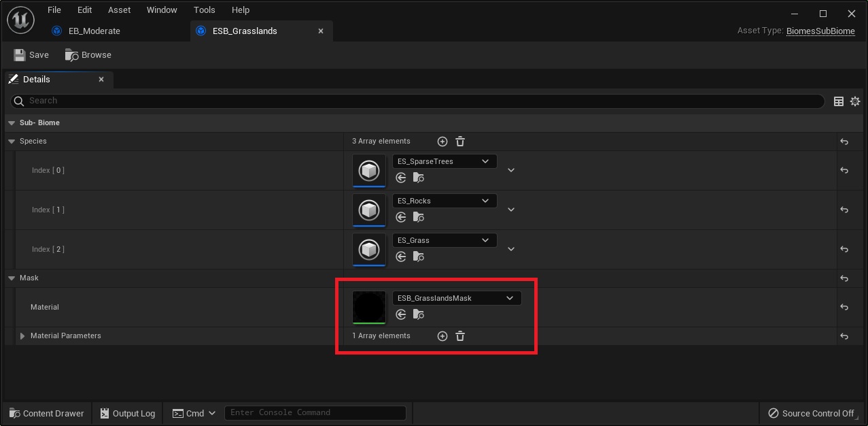The width and height of the screenshot is (868, 426).
Task: Click the Source Control Off button
Action: point(811,413)
